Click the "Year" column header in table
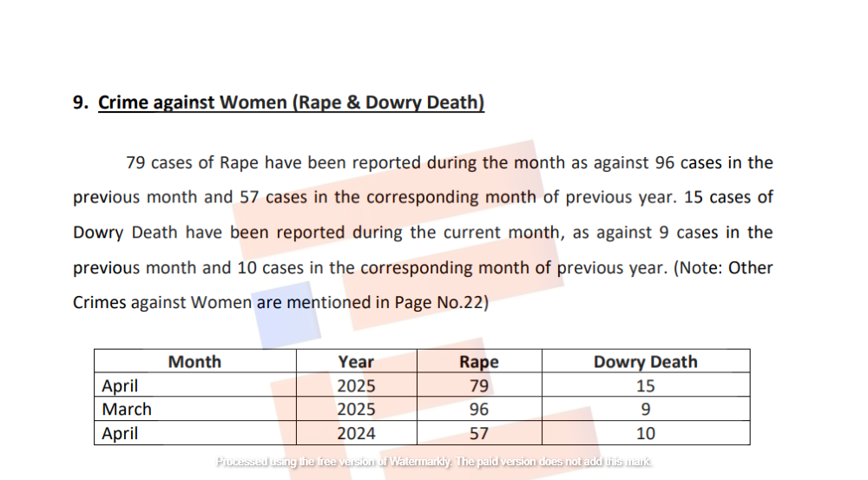The height and width of the screenshot is (480, 868). tap(356, 362)
